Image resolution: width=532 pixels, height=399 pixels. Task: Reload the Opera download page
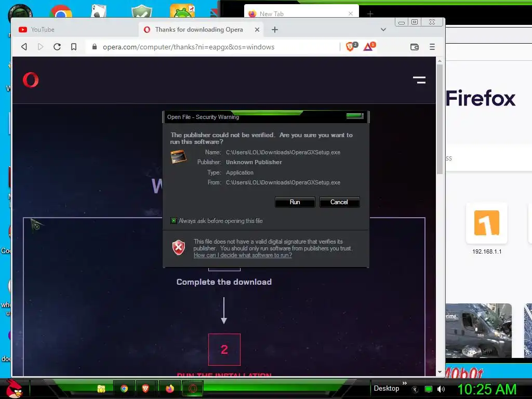[57, 47]
